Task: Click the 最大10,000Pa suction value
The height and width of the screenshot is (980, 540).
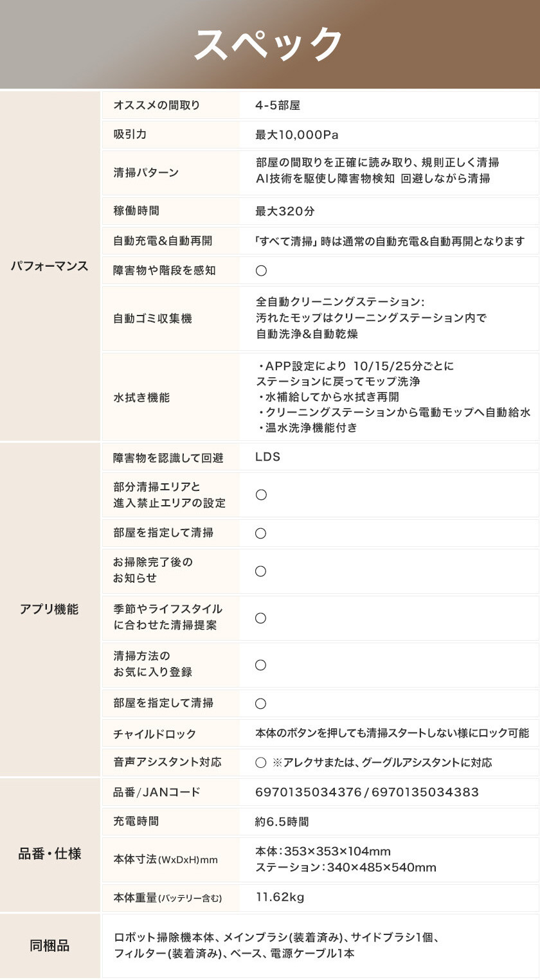Action: pyautogui.click(x=296, y=135)
